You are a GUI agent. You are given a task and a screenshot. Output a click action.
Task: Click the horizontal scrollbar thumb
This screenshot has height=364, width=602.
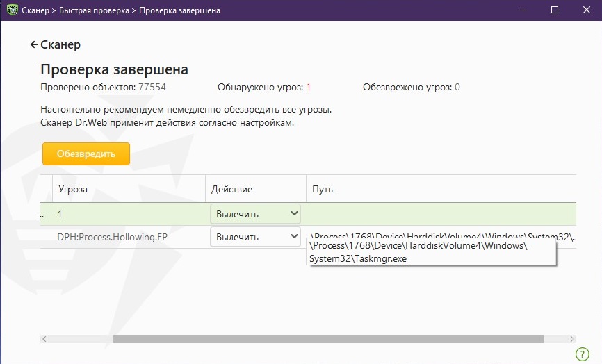tap(328, 339)
